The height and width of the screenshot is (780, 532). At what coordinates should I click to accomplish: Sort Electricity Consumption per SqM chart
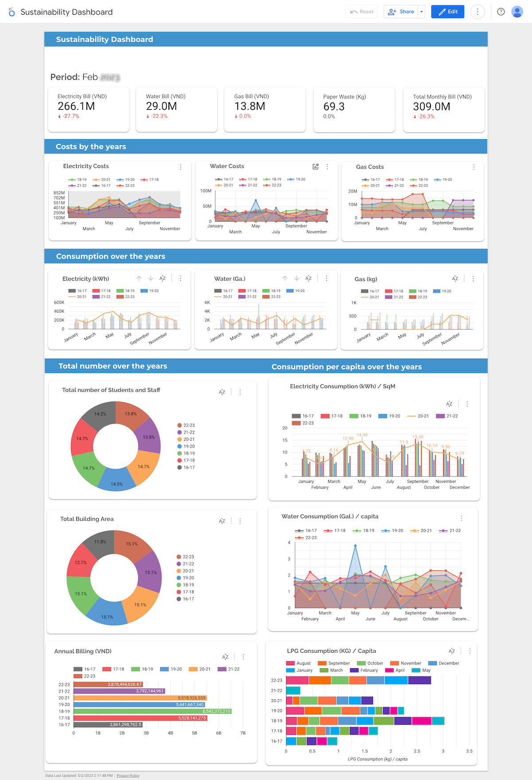pyautogui.click(x=449, y=404)
